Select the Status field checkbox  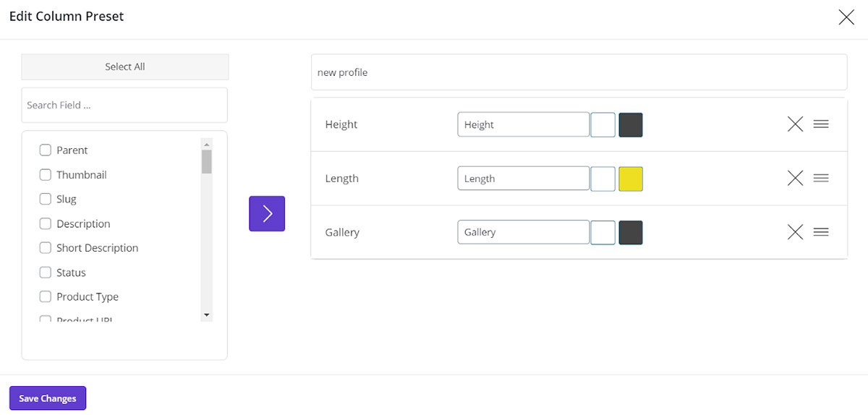click(x=46, y=273)
